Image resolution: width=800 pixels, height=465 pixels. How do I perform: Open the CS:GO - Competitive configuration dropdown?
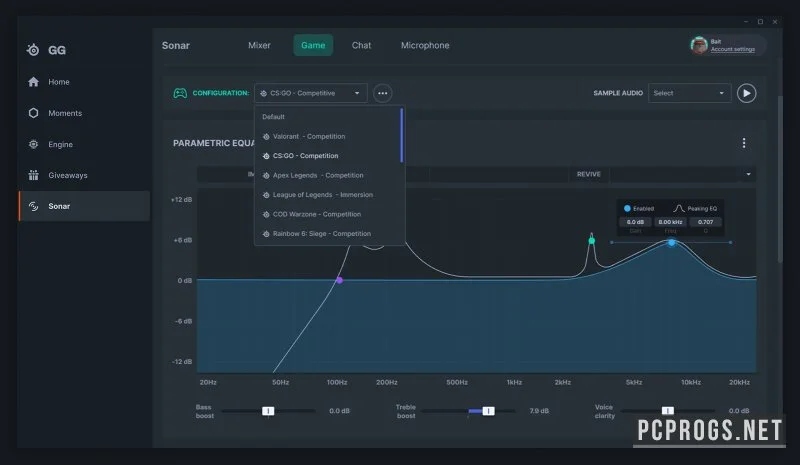pyautogui.click(x=311, y=93)
